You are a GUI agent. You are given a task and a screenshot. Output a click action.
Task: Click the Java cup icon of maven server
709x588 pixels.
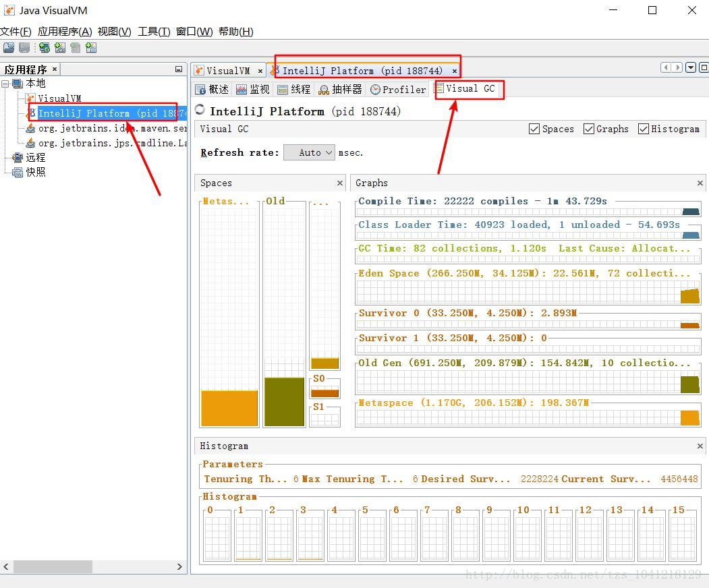coord(30,128)
